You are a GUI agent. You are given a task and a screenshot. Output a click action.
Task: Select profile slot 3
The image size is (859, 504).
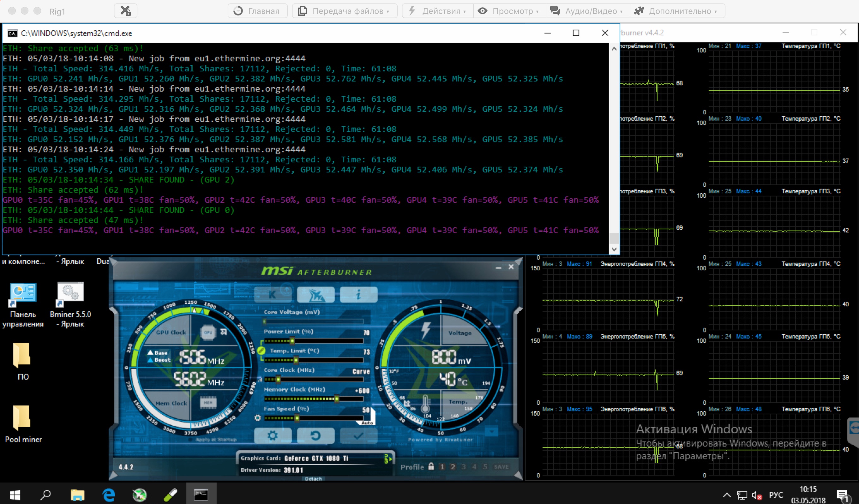coord(464,467)
